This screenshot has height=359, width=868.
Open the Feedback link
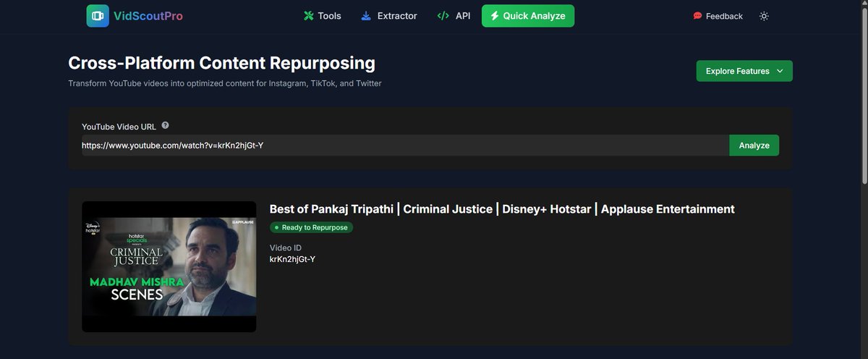[718, 16]
